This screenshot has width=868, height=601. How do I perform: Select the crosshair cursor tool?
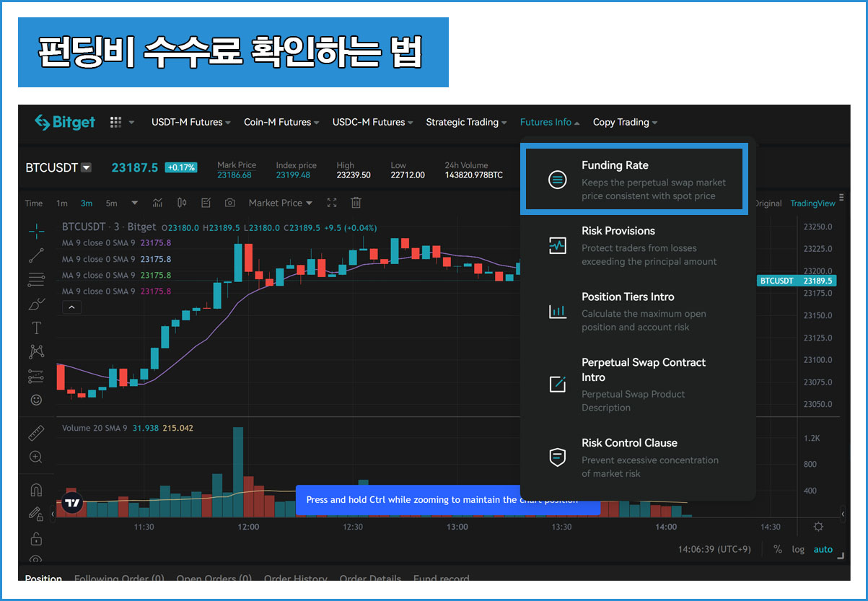[36, 231]
